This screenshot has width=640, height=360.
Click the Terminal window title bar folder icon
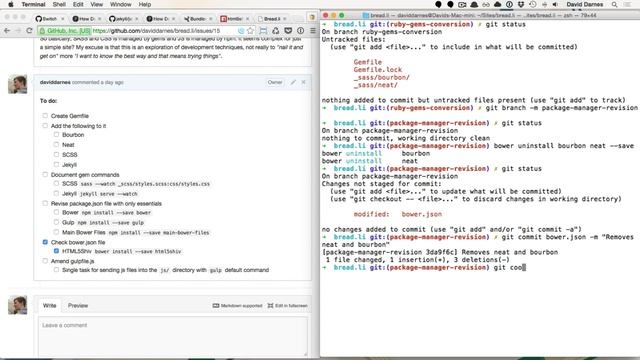(x=366, y=15)
